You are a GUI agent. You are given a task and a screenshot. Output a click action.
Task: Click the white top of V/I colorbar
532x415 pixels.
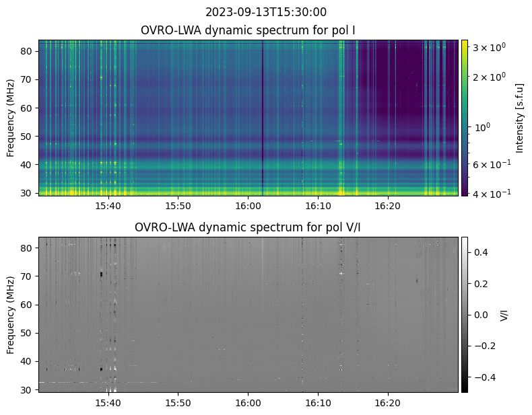tap(464, 241)
